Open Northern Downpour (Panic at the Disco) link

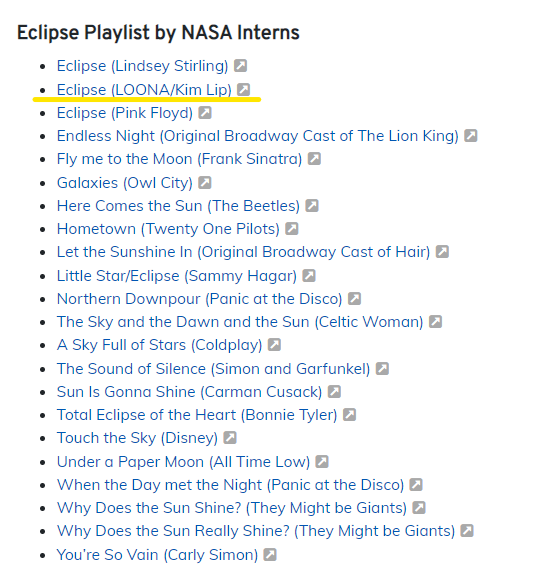coord(200,299)
